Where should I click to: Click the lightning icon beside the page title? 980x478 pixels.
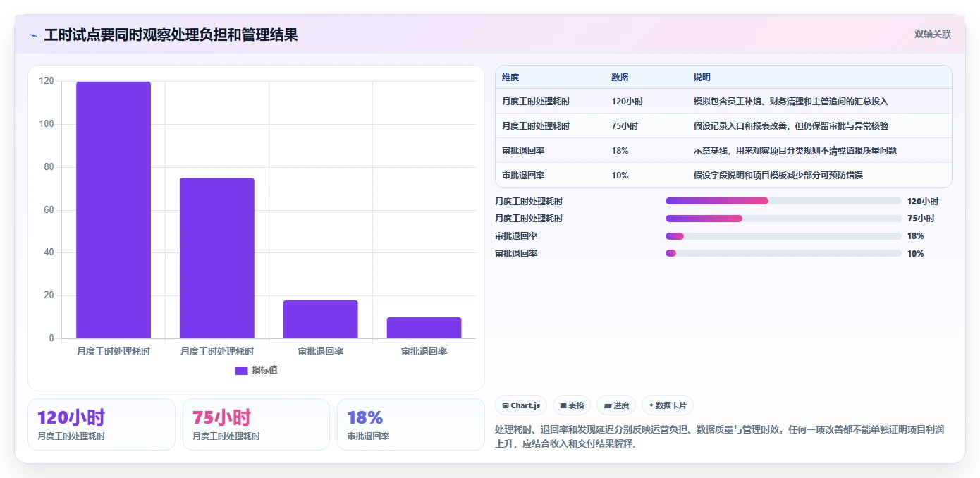pyautogui.click(x=33, y=35)
